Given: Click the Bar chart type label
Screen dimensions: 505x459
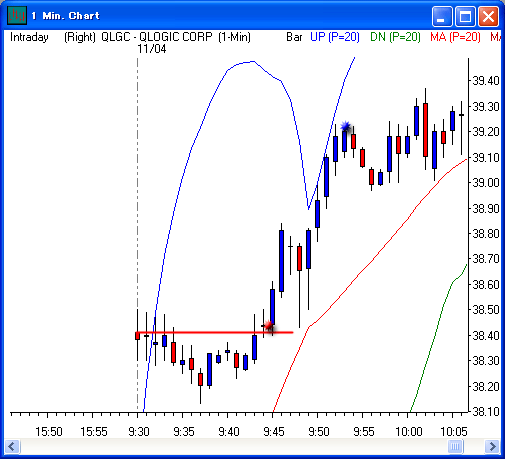Looking at the screenshot, I should pyautogui.click(x=294, y=37).
